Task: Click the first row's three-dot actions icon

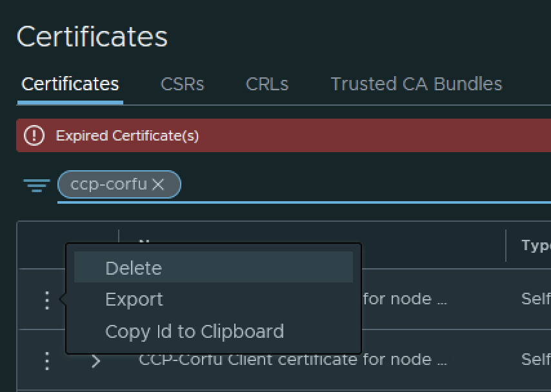Action: pyautogui.click(x=47, y=300)
